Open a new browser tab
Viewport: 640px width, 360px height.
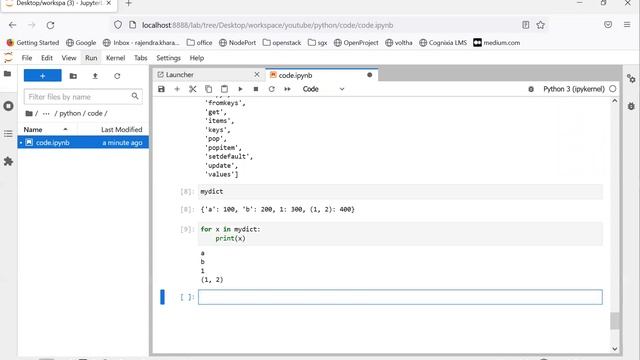tap(128, 4)
